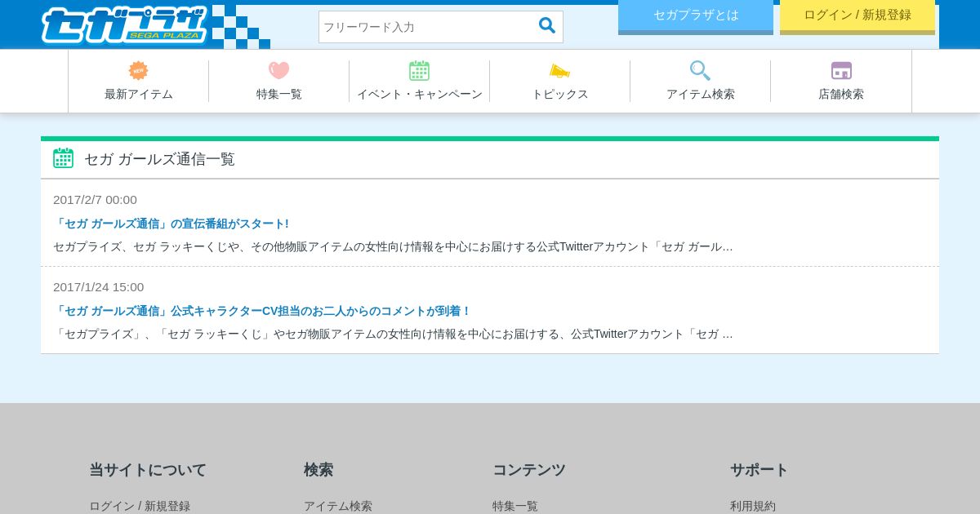Screen dimensions: 980x514
Task: Click the blue magnifier item-search icon
Action: 700,71
